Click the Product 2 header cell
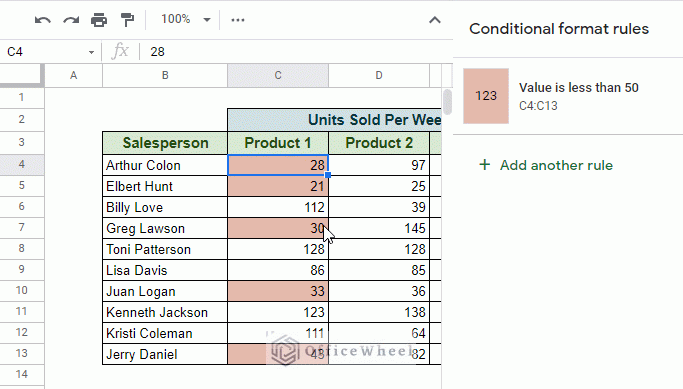The height and width of the screenshot is (389, 683). pyautogui.click(x=379, y=143)
